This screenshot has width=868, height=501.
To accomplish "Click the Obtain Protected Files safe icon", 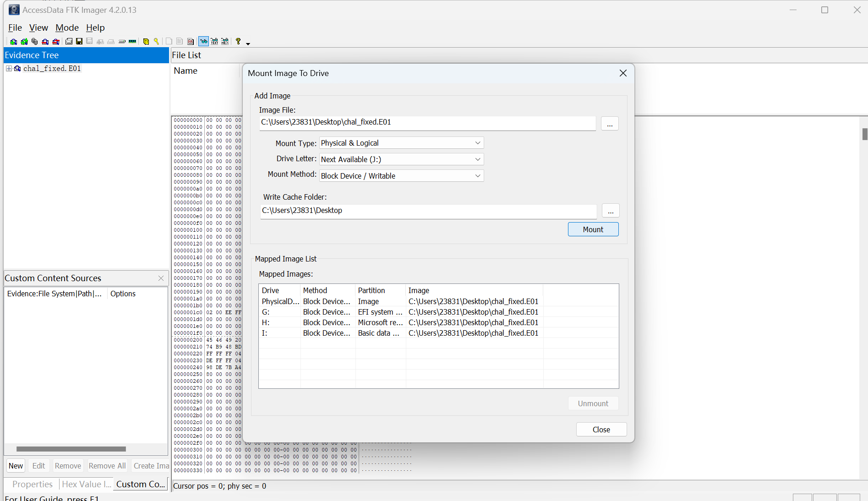I will 146,42.
